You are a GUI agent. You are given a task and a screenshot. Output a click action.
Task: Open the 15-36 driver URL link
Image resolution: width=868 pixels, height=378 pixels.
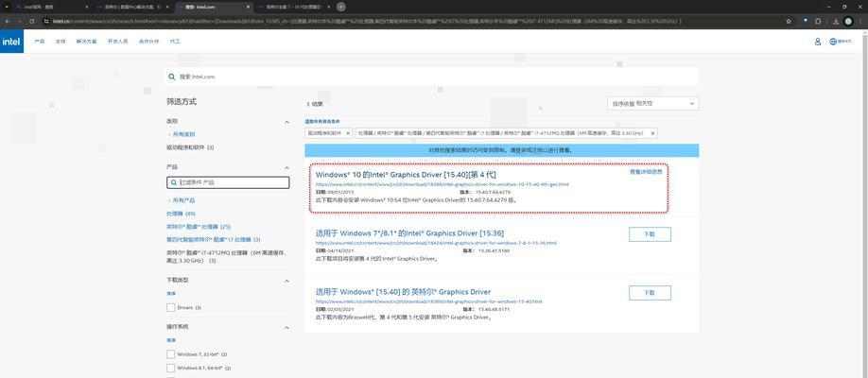436,243
